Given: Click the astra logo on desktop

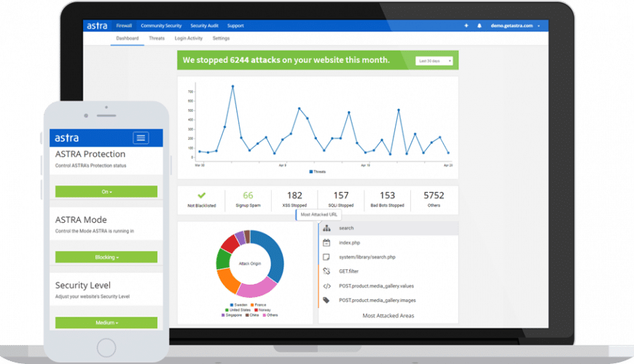Looking at the screenshot, I should pyautogui.click(x=95, y=25).
